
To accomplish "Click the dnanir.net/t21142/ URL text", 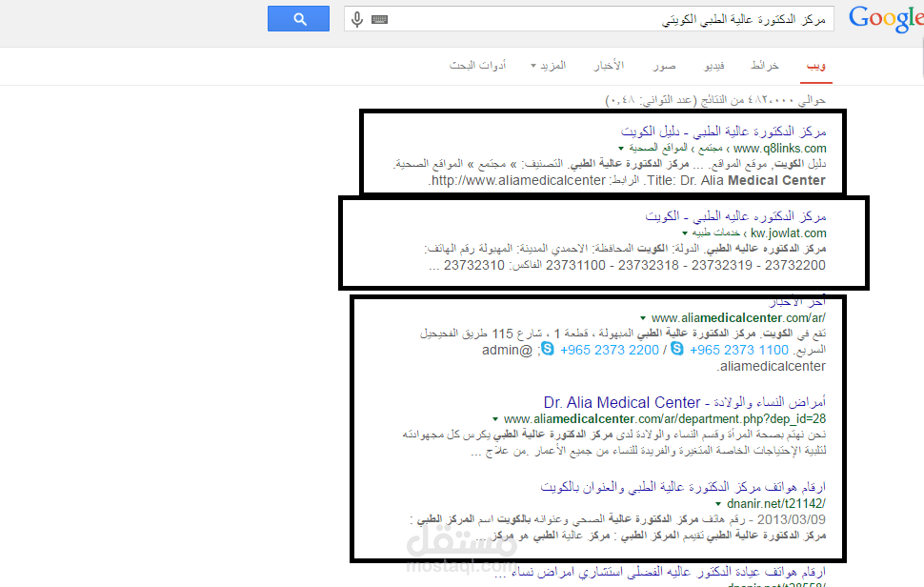I will [x=776, y=504].
